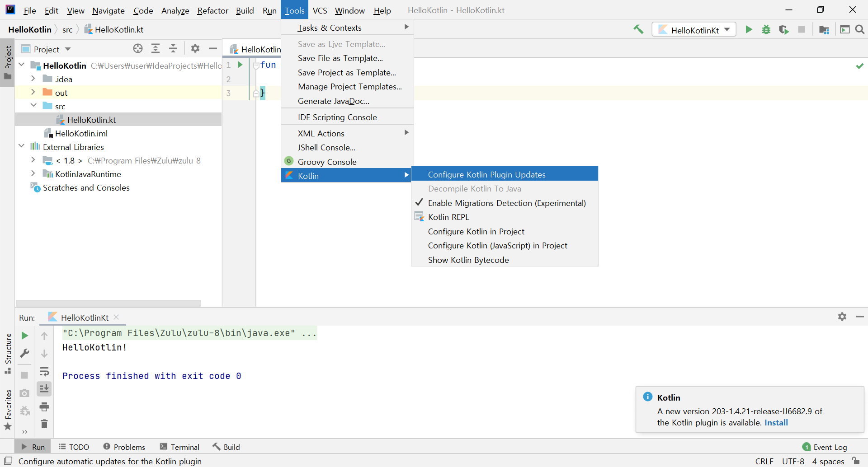Open Tasks & Contexts submenu

pos(347,28)
